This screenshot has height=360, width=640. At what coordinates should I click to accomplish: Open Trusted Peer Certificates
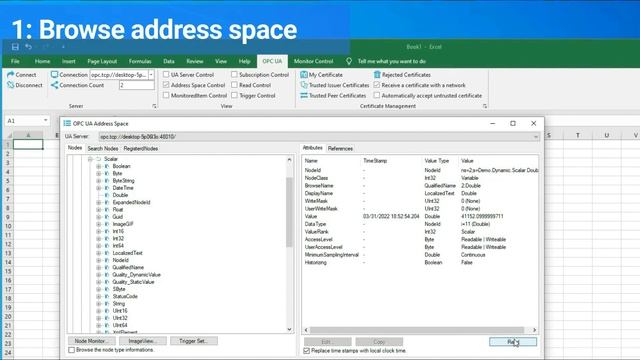(x=333, y=96)
